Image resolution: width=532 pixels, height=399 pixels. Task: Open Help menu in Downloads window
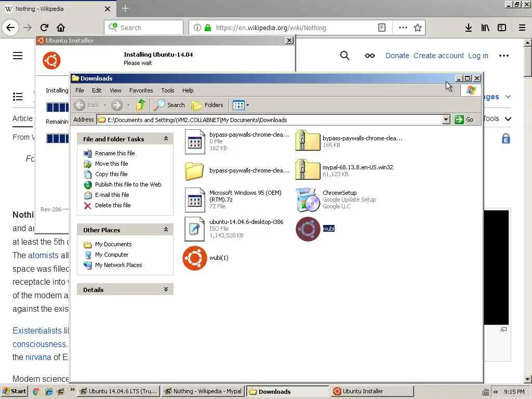pyautogui.click(x=188, y=90)
